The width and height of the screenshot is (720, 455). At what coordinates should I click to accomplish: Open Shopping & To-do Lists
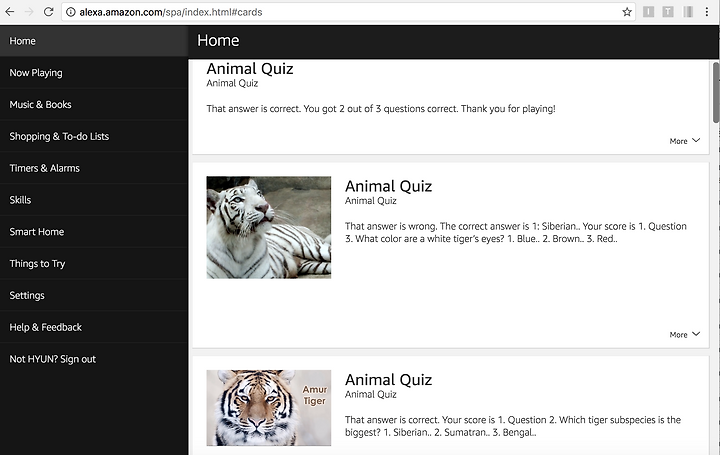pyautogui.click(x=94, y=136)
